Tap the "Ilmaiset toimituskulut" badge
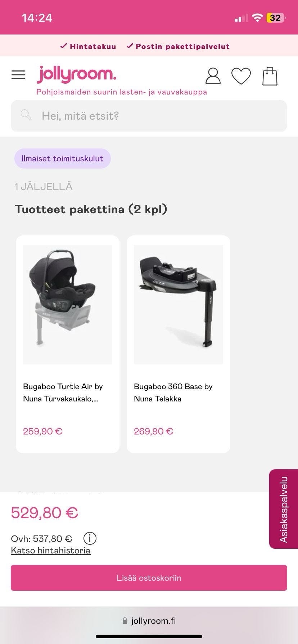Screen dimensions: 298x644 click(x=63, y=158)
